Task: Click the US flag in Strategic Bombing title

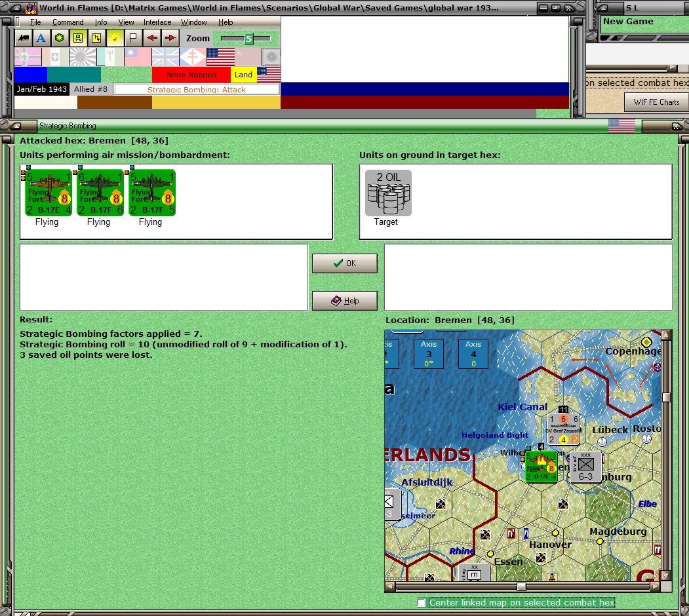Action: click(x=621, y=126)
